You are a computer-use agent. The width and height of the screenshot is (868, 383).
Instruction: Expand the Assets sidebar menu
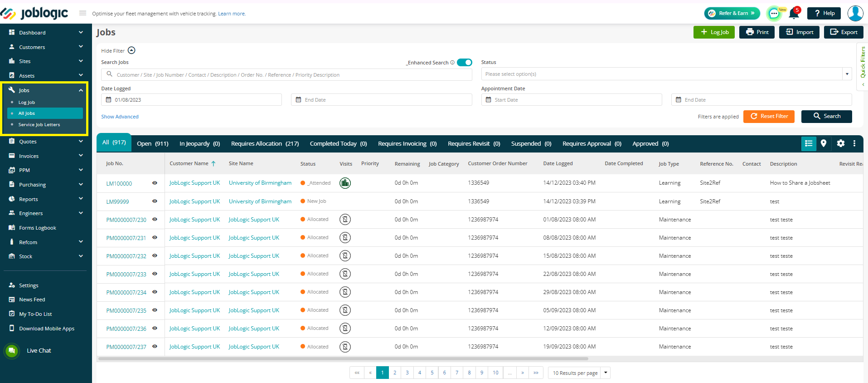tap(81, 75)
